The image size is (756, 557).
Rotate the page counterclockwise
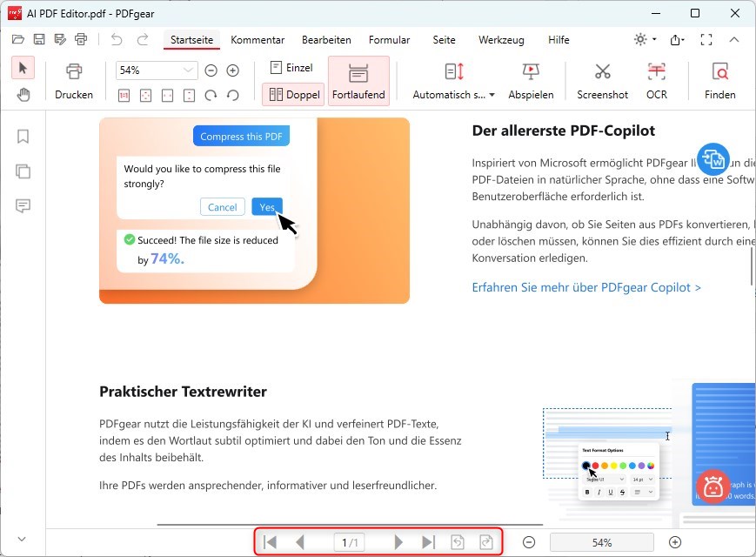point(233,96)
